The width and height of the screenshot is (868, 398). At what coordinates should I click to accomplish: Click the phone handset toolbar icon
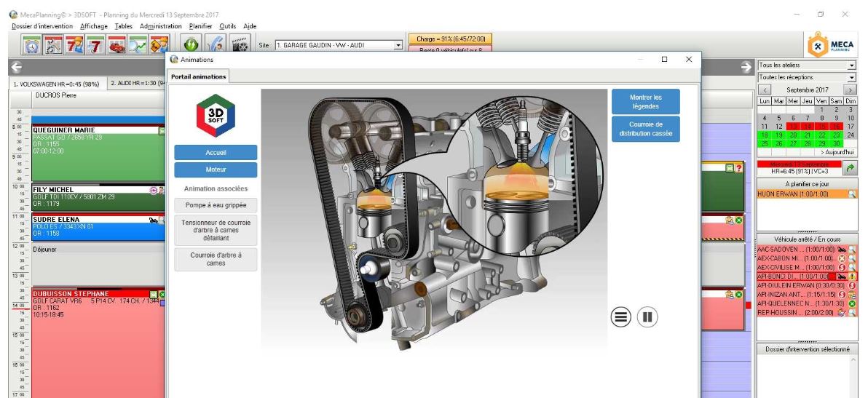point(216,45)
